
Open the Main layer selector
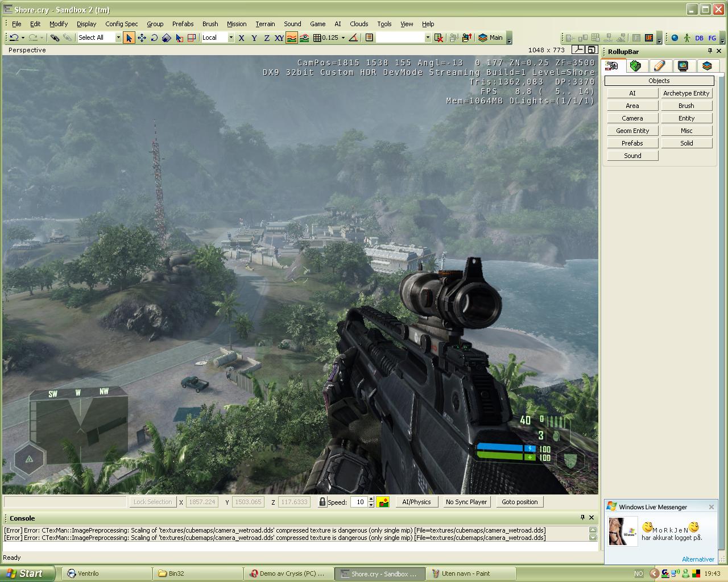pyautogui.click(x=490, y=38)
